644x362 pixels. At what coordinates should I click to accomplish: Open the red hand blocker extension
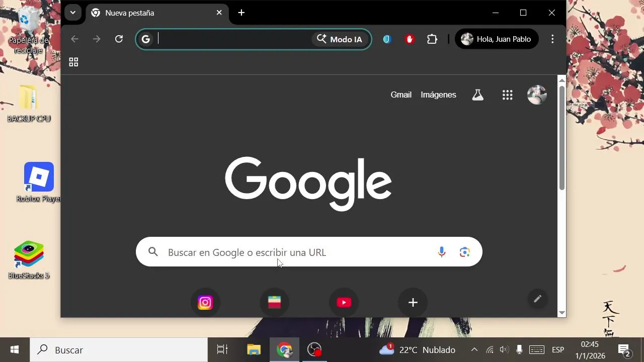tap(410, 39)
